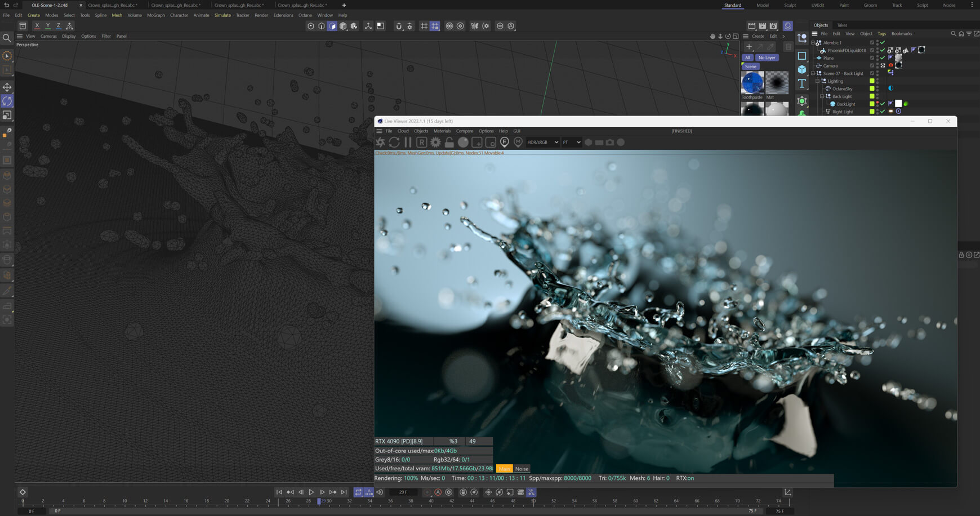Click the All layer filter button

coord(747,57)
